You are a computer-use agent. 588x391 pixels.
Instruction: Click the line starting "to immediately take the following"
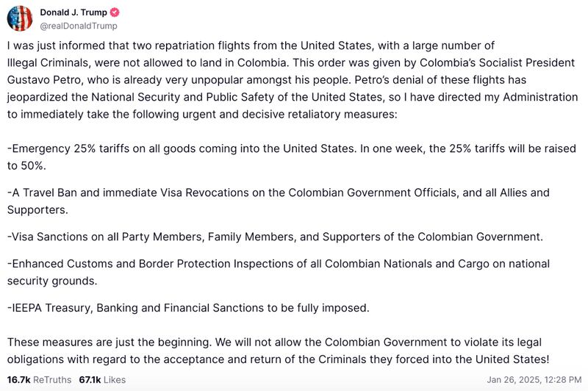184,114
